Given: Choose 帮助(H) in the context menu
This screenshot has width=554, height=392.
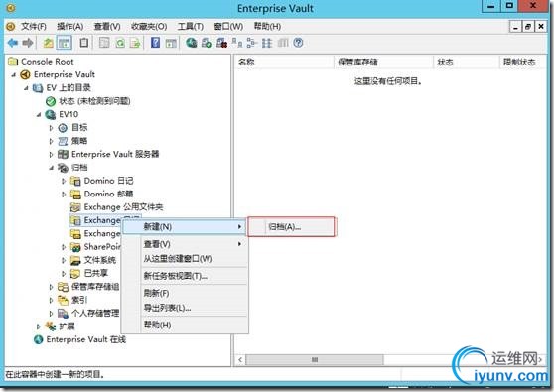Looking at the screenshot, I should [184, 325].
